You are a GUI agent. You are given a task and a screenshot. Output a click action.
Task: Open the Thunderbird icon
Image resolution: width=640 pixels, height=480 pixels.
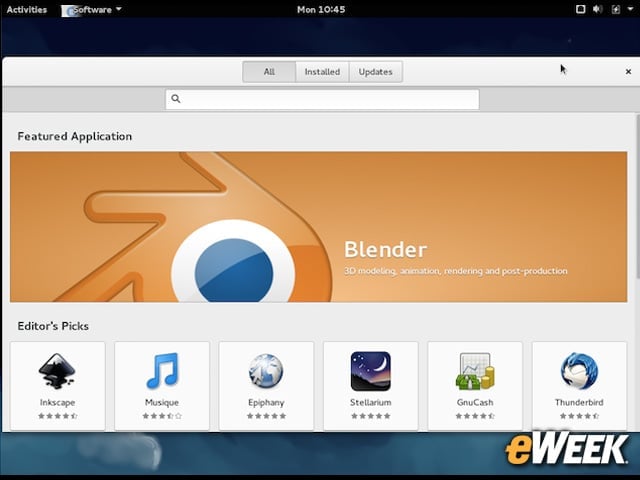(579, 371)
